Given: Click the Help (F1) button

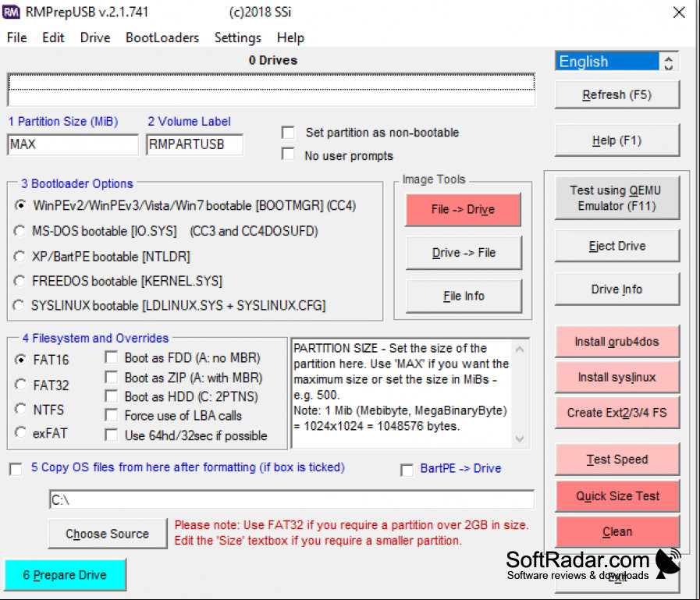Looking at the screenshot, I should point(617,140).
